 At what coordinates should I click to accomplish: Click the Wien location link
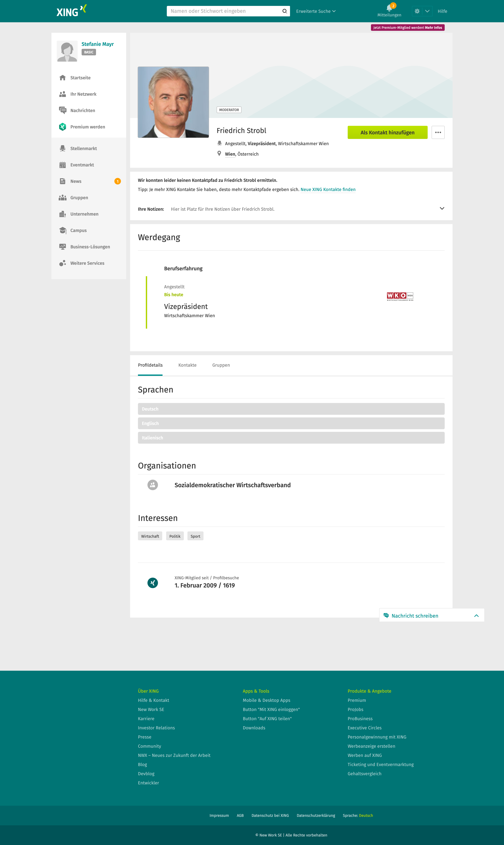[230, 154]
